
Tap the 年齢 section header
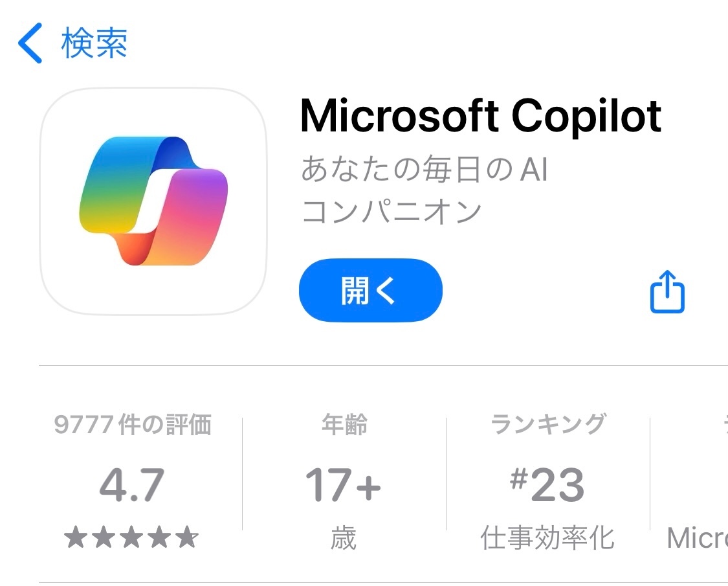point(344,424)
